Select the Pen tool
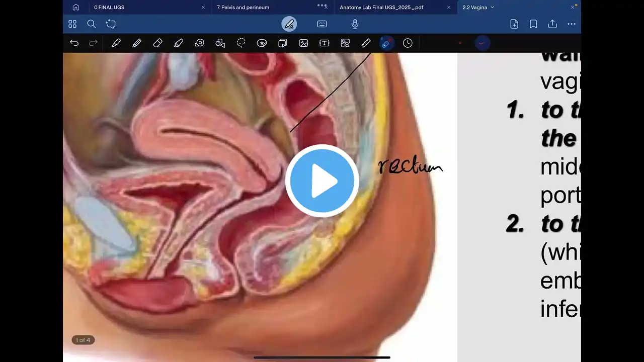The image size is (644, 362). point(116,43)
